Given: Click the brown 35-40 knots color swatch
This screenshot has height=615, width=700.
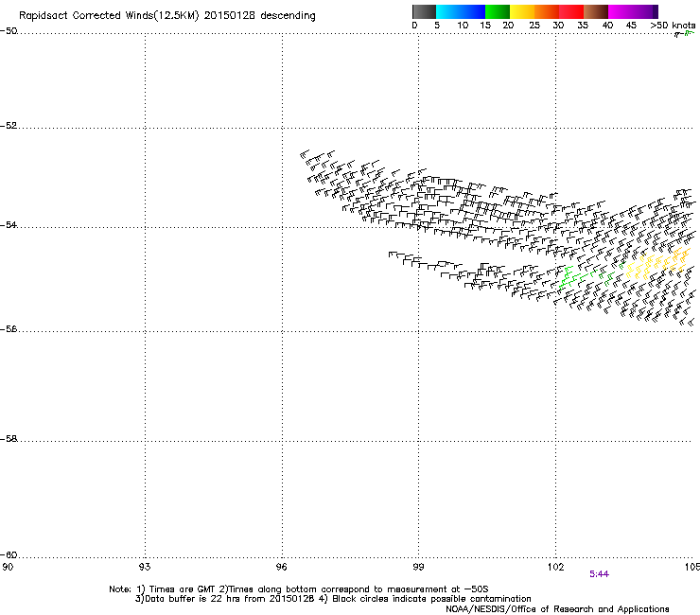Looking at the screenshot, I should [596, 11].
